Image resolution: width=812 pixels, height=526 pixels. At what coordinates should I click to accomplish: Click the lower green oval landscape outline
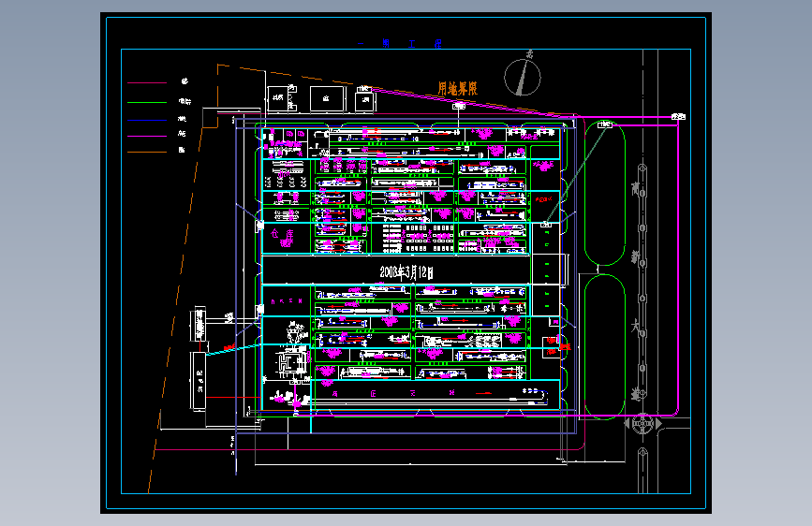click(x=605, y=346)
